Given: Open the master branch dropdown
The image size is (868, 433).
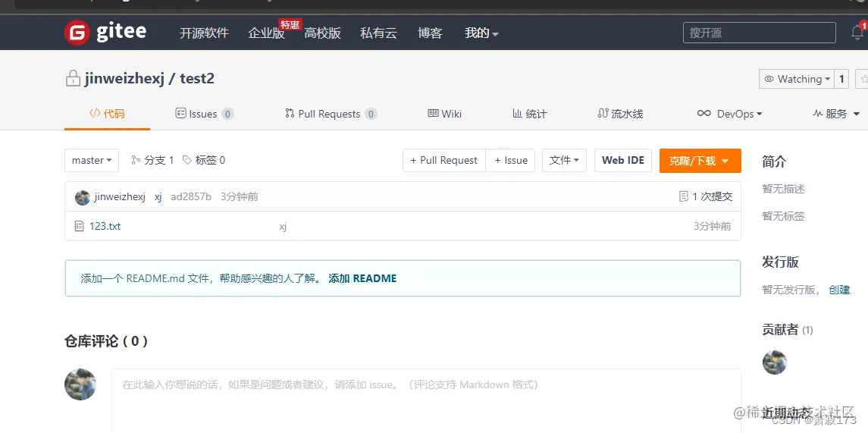Looking at the screenshot, I should point(92,160).
